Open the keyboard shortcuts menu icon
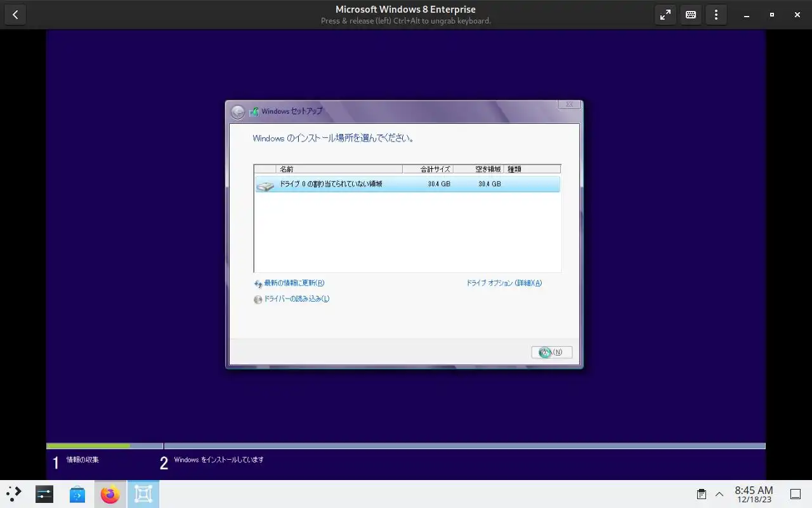Viewport: 812px width, 508px height. pyautogui.click(x=691, y=15)
